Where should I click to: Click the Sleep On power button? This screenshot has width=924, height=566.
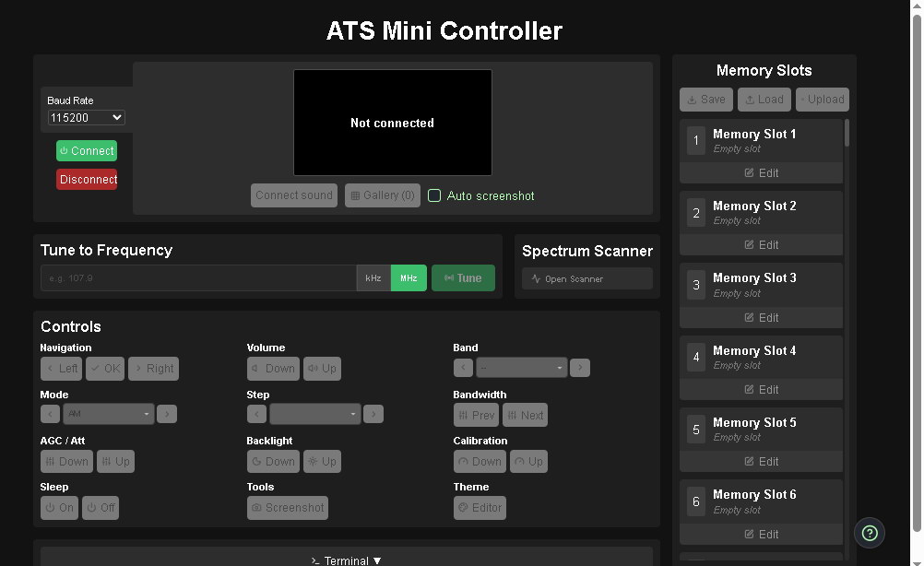59,508
